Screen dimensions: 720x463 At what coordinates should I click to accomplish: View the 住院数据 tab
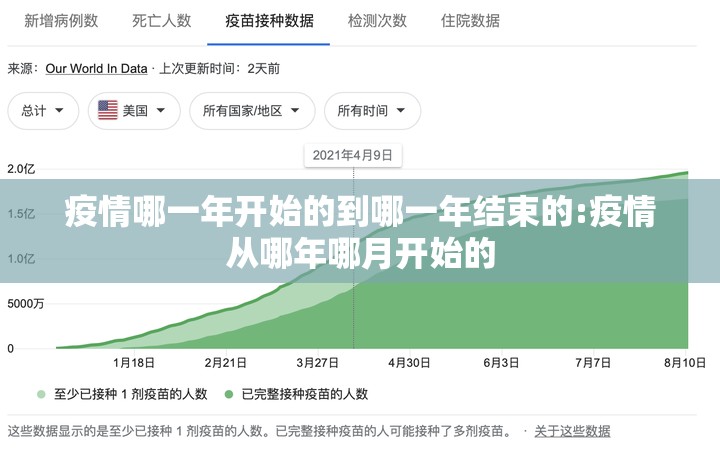(470, 21)
